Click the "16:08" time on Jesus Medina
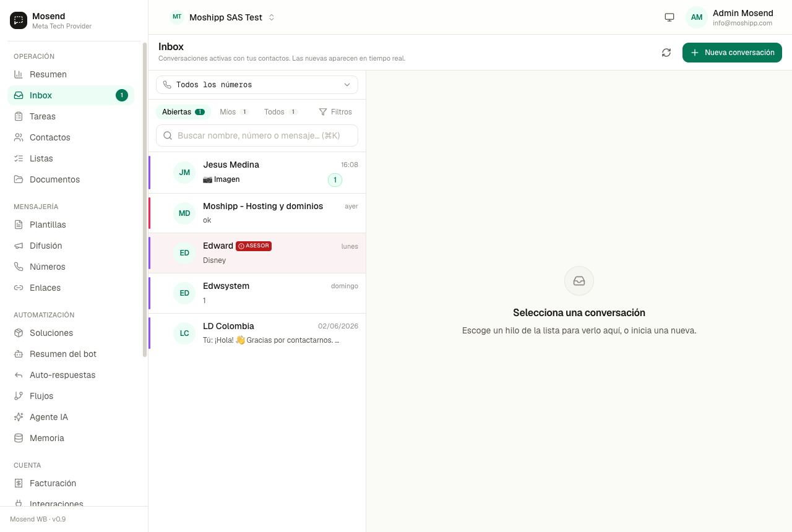This screenshot has width=792, height=532. coord(350,165)
